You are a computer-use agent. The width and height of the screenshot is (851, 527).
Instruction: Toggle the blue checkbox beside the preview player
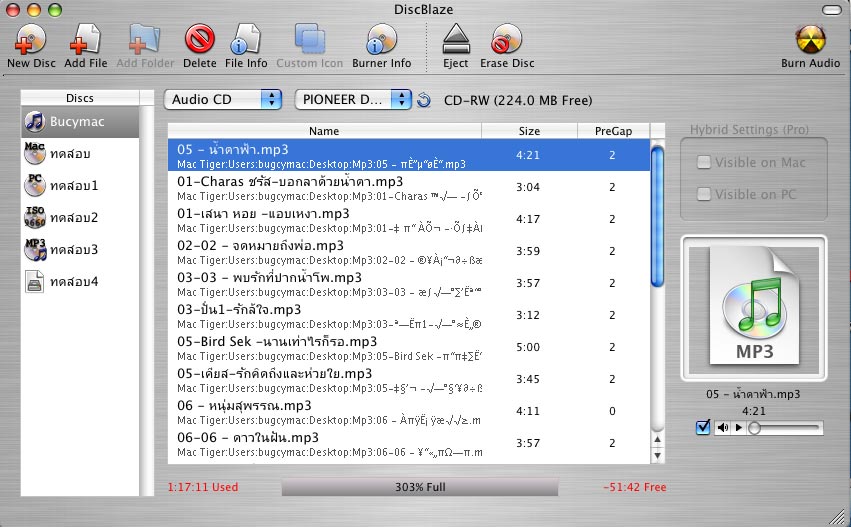point(703,427)
